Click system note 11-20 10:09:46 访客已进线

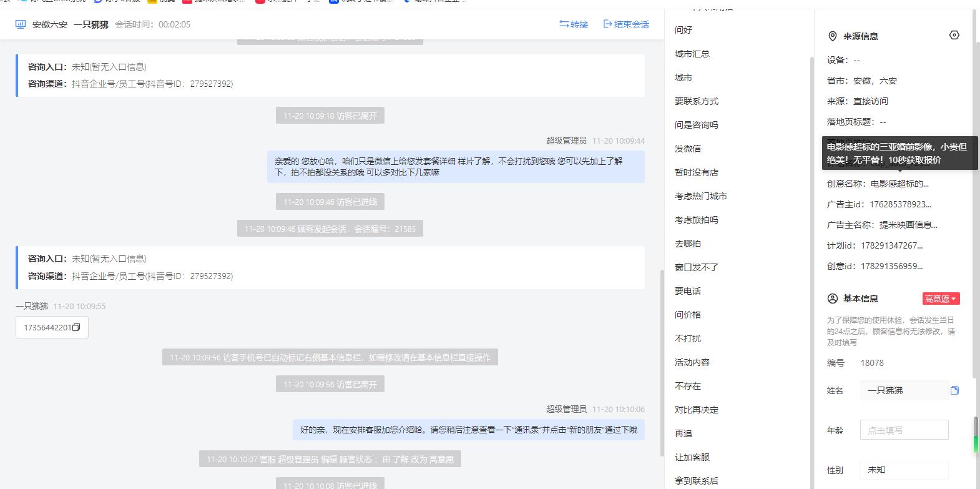330,202
